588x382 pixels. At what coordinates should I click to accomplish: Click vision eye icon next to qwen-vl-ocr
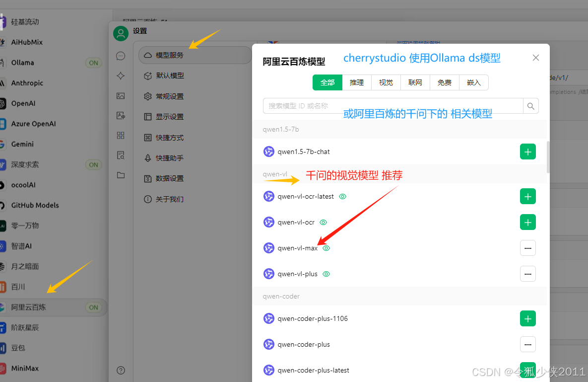click(x=323, y=222)
